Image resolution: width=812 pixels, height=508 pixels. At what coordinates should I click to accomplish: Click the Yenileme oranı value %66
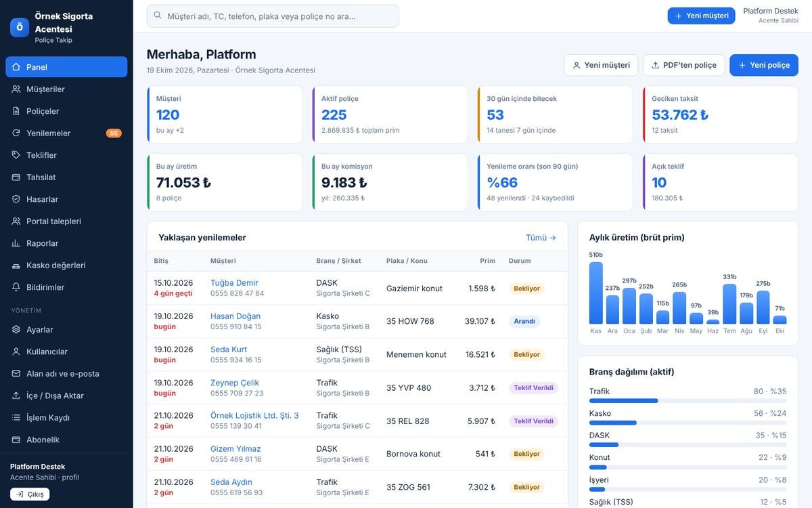click(502, 183)
